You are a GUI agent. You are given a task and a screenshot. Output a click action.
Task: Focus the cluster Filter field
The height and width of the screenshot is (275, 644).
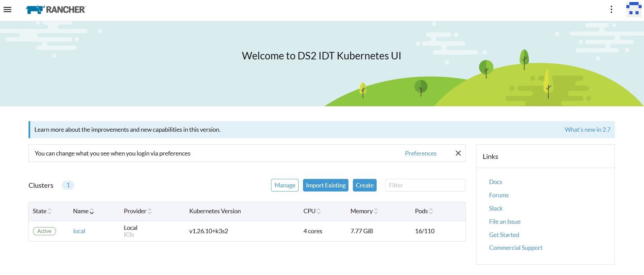[x=425, y=185]
